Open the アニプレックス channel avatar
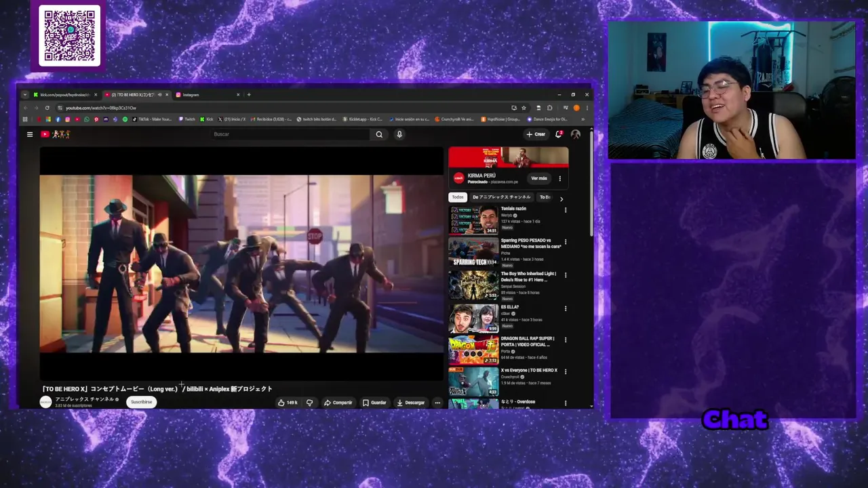868x488 pixels. (x=45, y=402)
